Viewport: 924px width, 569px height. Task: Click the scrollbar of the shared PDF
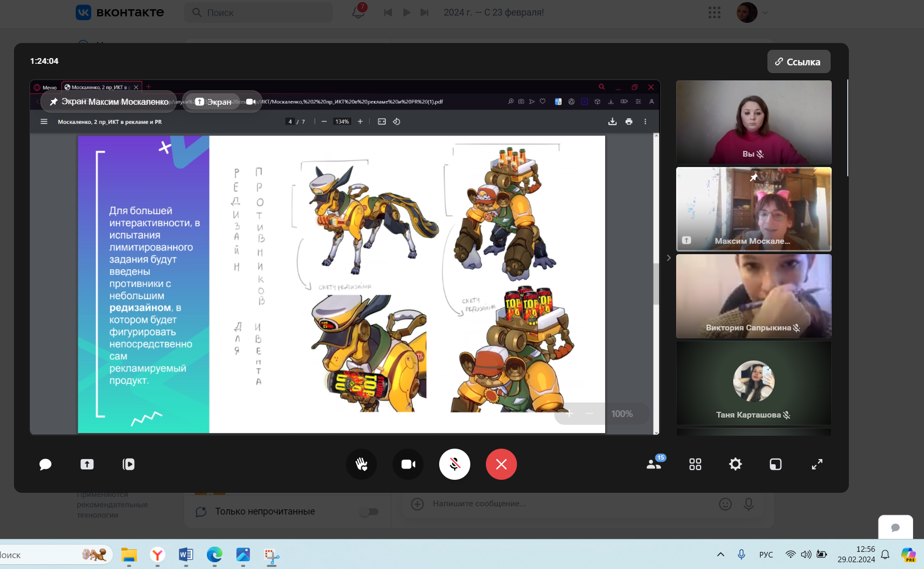(656, 284)
